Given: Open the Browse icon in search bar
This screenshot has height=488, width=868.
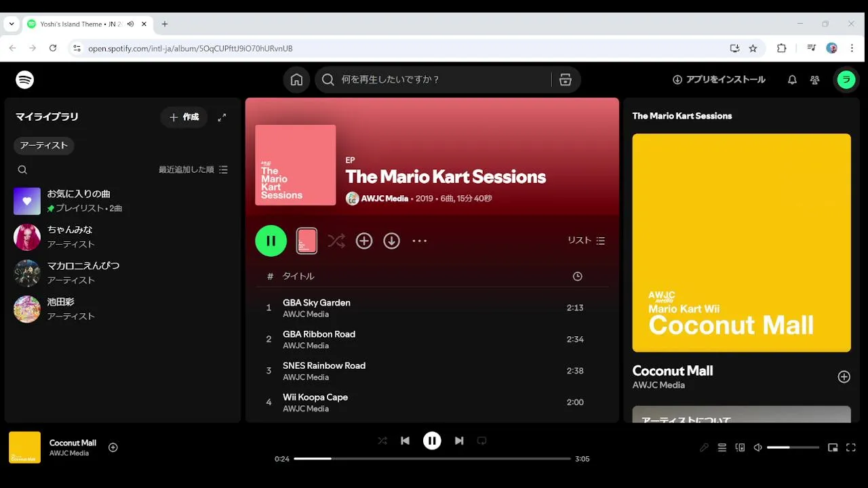Looking at the screenshot, I should (566, 80).
